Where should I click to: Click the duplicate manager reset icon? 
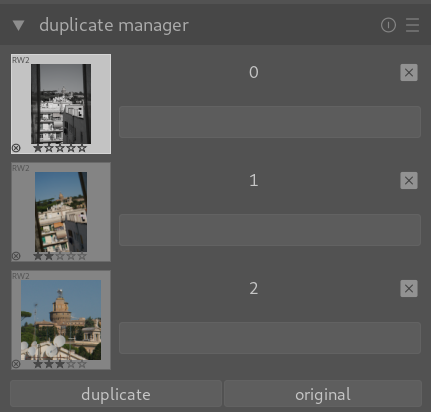click(x=388, y=25)
